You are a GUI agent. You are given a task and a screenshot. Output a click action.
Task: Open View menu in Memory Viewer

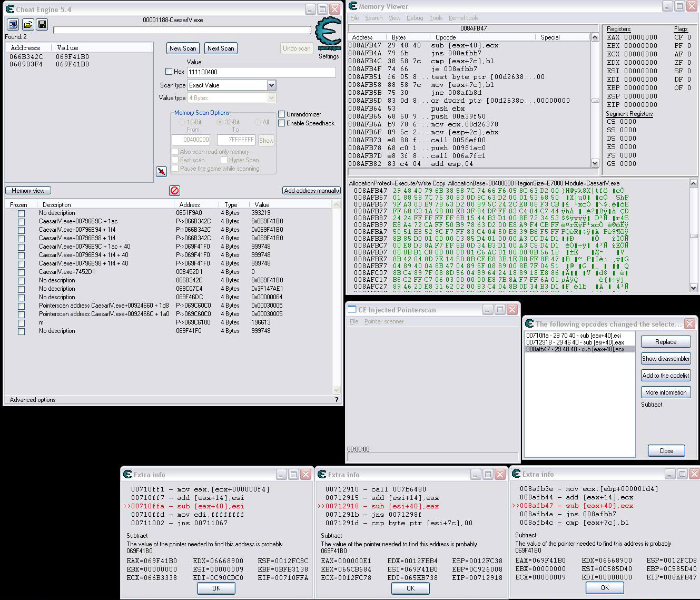(395, 18)
